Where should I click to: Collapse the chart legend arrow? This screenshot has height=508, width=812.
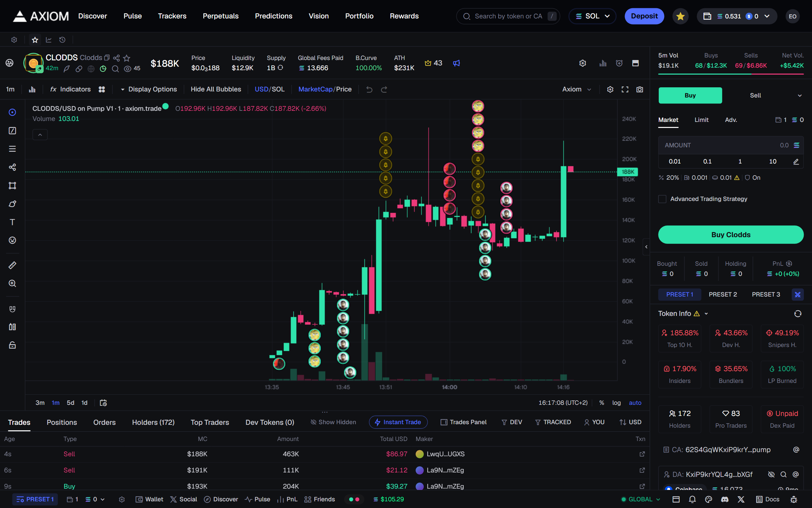coord(40,135)
